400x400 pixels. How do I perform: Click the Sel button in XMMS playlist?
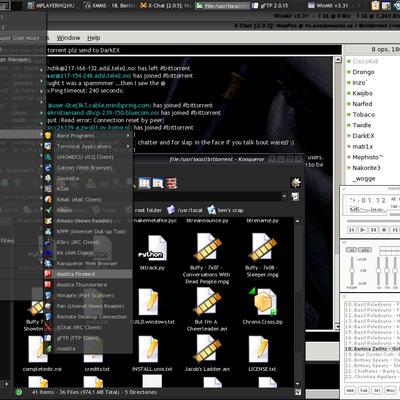coord(377,390)
